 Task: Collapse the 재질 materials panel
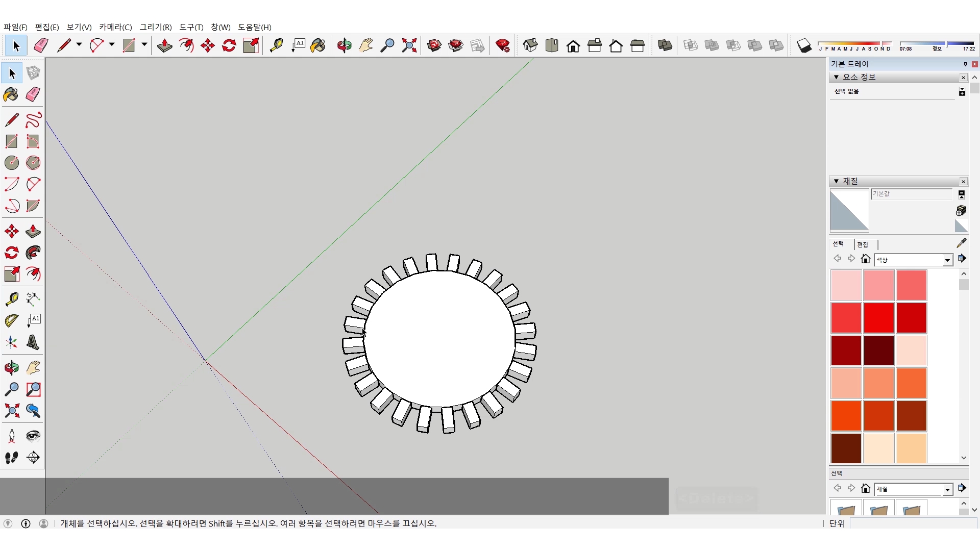coord(836,181)
